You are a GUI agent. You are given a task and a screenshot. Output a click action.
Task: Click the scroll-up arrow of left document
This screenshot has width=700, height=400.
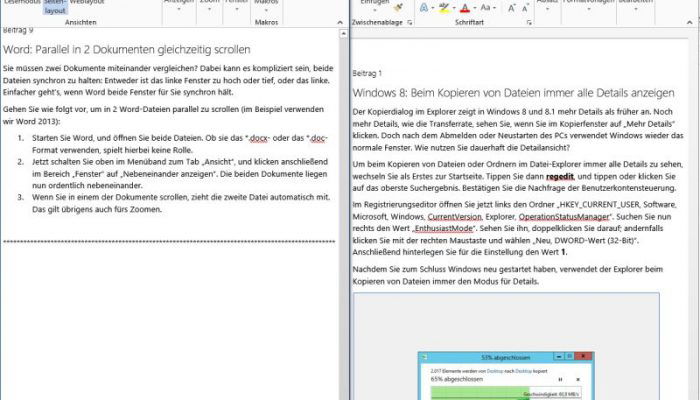click(x=343, y=33)
